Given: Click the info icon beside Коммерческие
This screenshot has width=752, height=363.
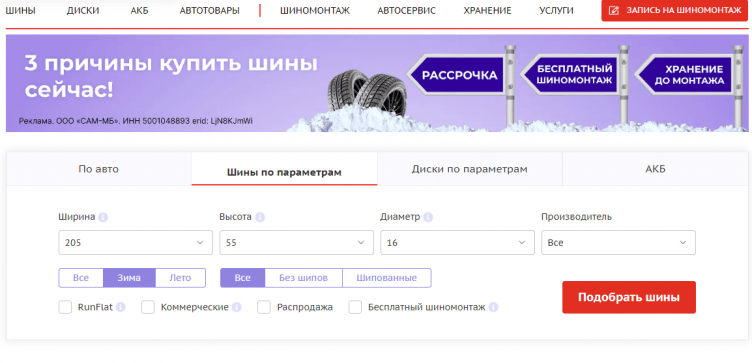Looking at the screenshot, I should tap(236, 307).
